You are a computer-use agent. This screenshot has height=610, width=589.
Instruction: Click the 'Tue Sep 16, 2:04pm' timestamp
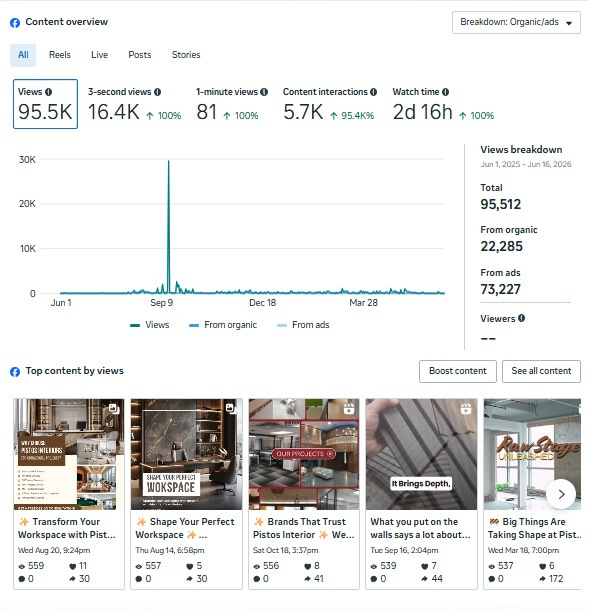click(x=404, y=550)
